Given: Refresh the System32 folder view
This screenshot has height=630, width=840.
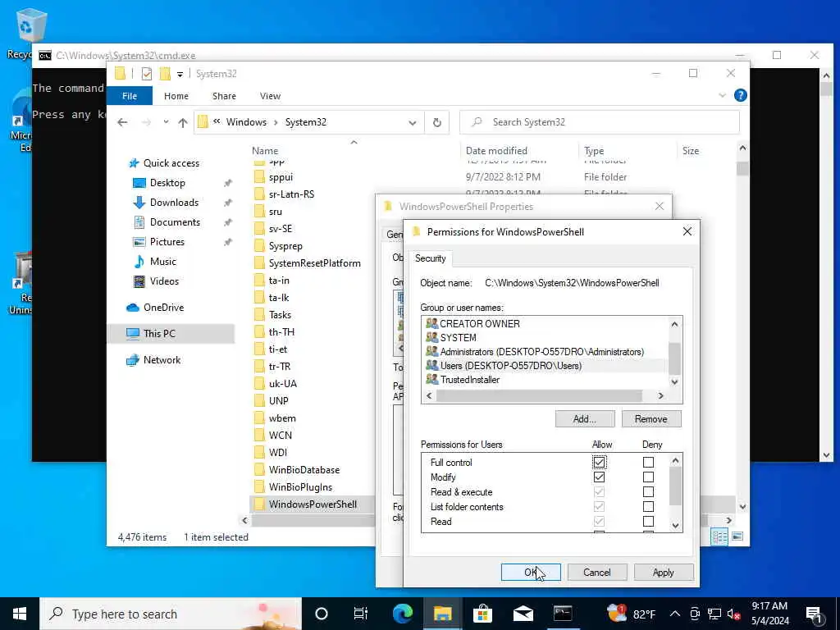Looking at the screenshot, I should [x=437, y=123].
